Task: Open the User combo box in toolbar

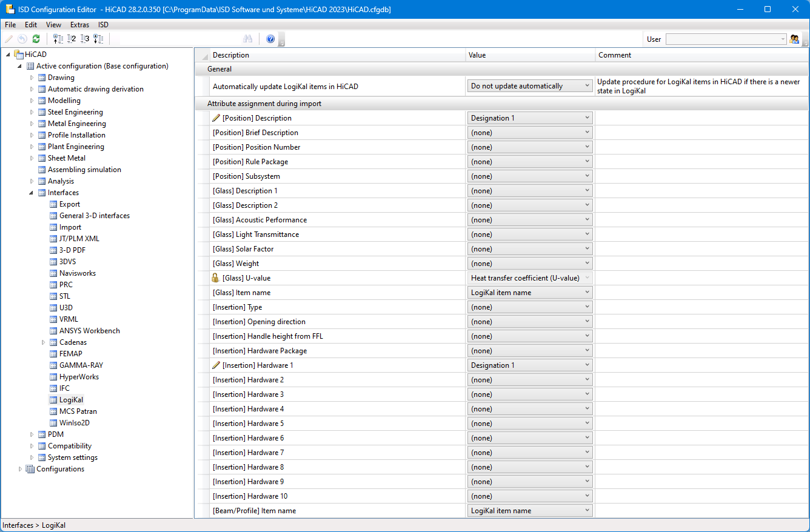Action: pos(726,39)
